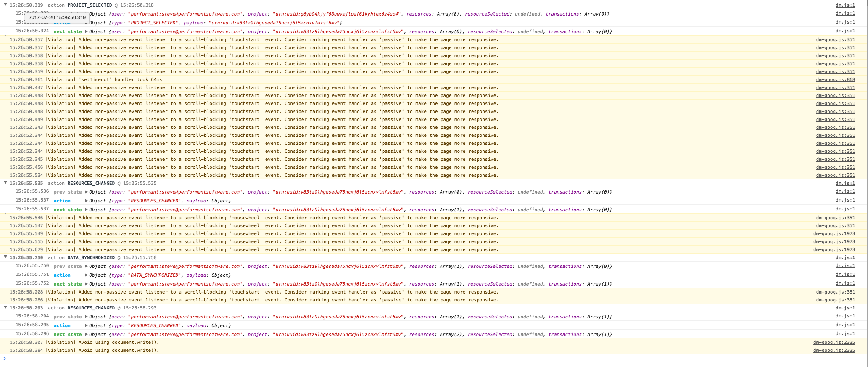Open dm-goog.js:1973 link at 15:26:55.549
Image resolution: width=868 pixels, height=367 pixels.
834,234
